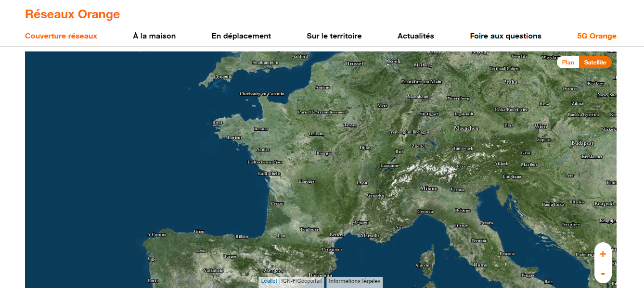
Task: Zoom in with the plus button
Action: tap(603, 253)
